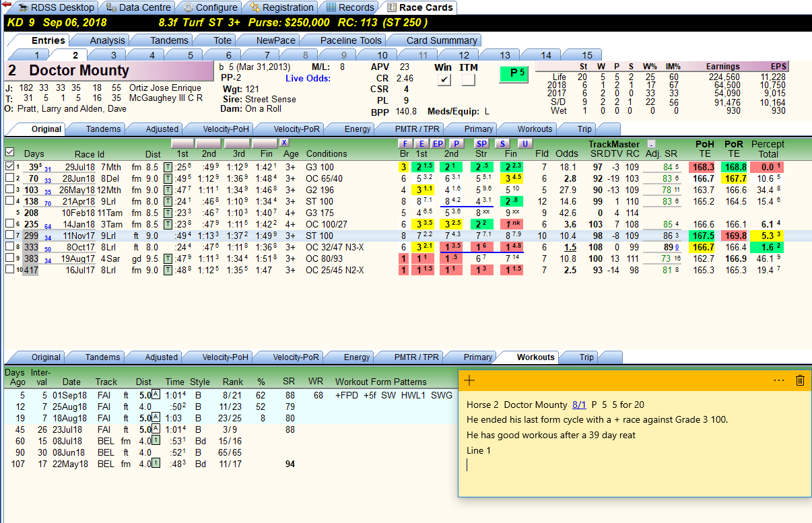Image resolution: width=812 pixels, height=523 pixels.
Task: Click the X button beside fraction columns
Action: pyautogui.click(x=284, y=143)
